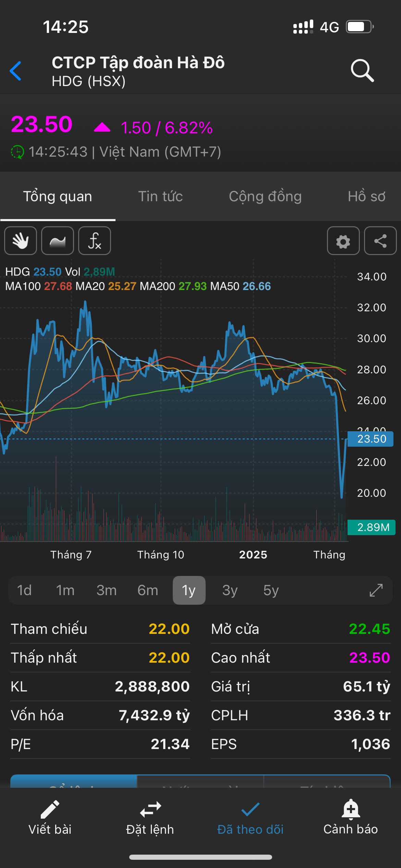Open chart settings gear
This screenshot has width=401, height=868.
[343, 241]
